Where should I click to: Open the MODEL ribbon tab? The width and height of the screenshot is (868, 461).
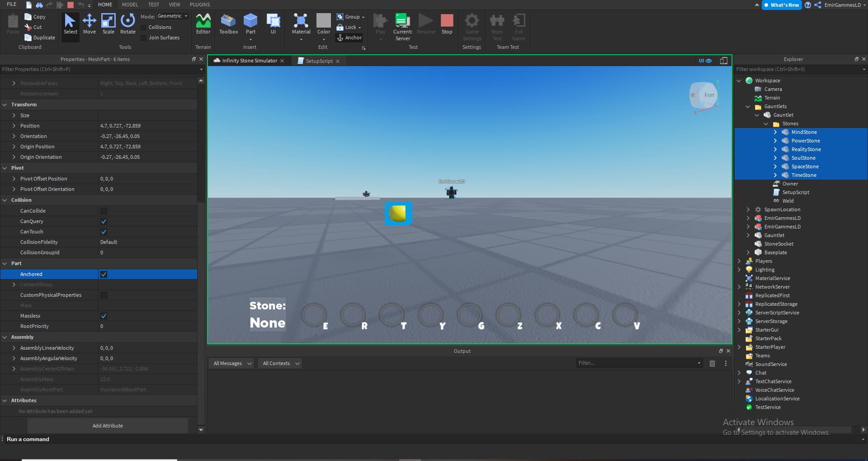click(x=130, y=5)
